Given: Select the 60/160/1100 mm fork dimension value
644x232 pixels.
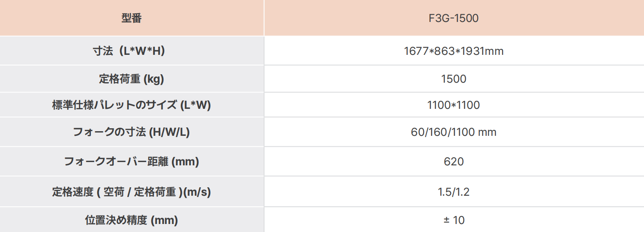Looking at the screenshot, I should 454,132.
